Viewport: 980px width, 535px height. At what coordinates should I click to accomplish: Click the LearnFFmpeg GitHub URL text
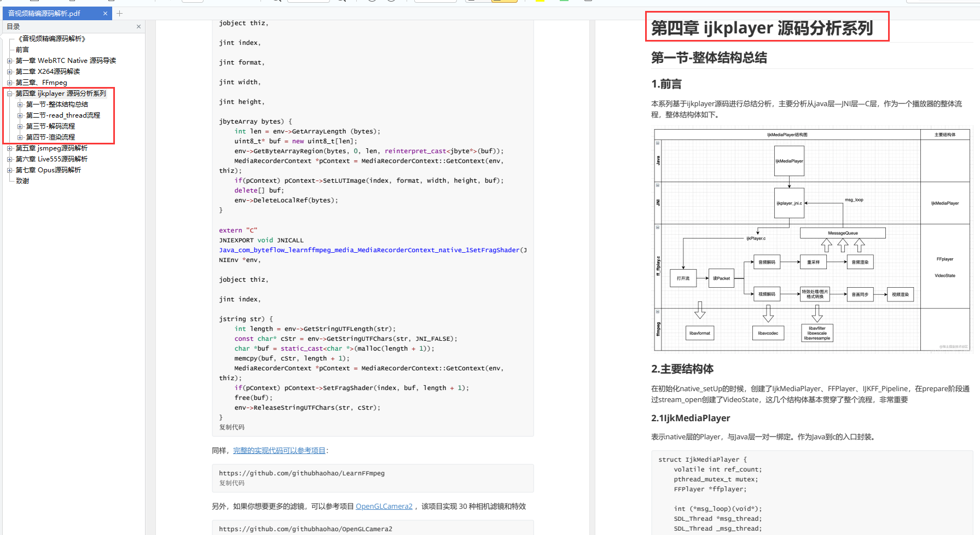pyautogui.click(x=302, y=473)
